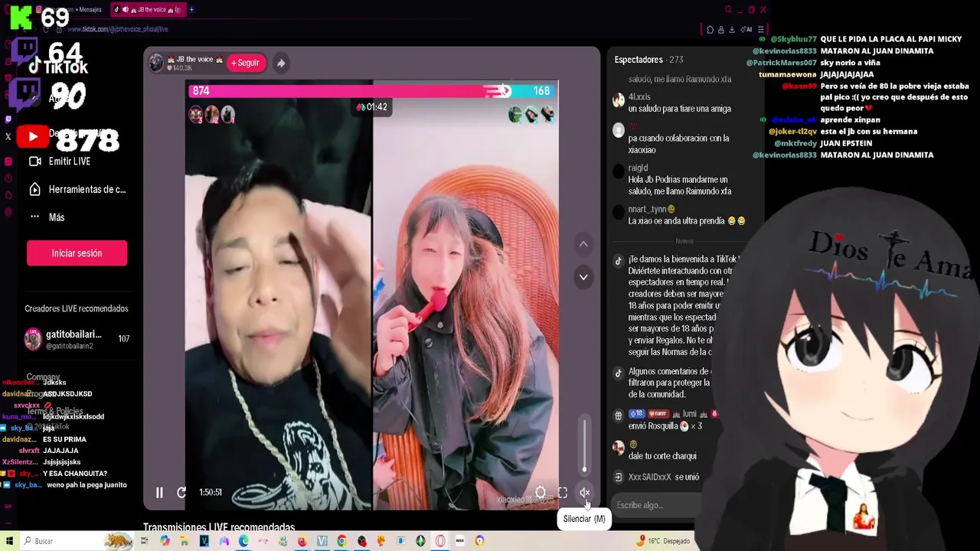The image size is (980, 551).
Task: Click the envió Rosquilla gift message
Action: click(665, 426)
